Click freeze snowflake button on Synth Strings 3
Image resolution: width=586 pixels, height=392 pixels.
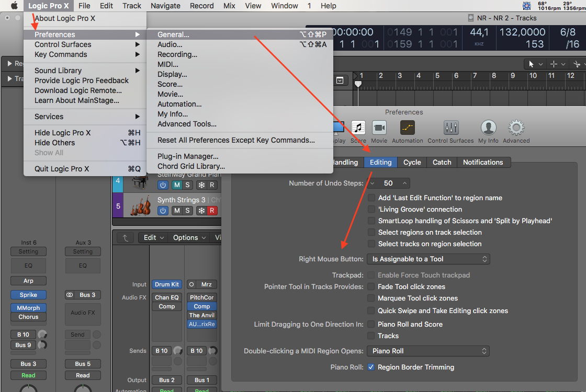[201, 211]
